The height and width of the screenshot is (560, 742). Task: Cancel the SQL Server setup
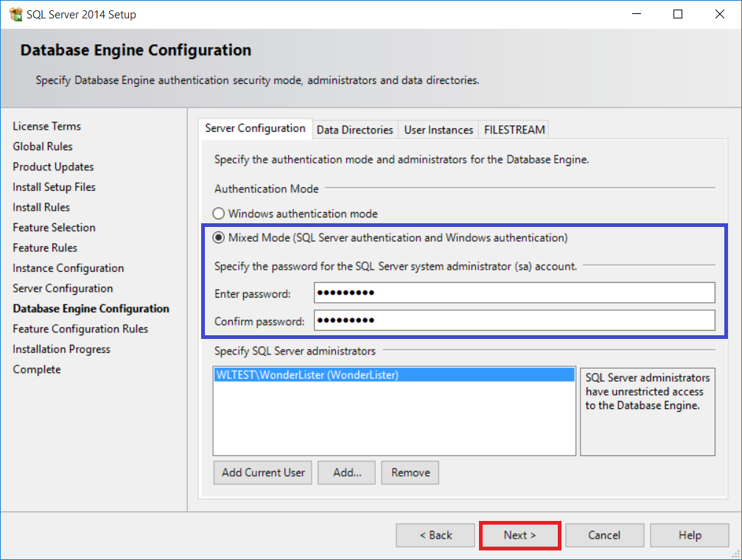pyautogui.click(x=604, y=536)
